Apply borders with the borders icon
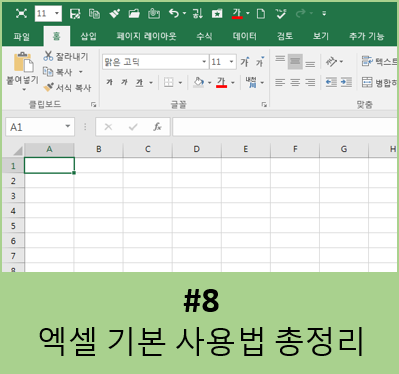399x374 pixels. pyautogui.click(x=169, y=82)
